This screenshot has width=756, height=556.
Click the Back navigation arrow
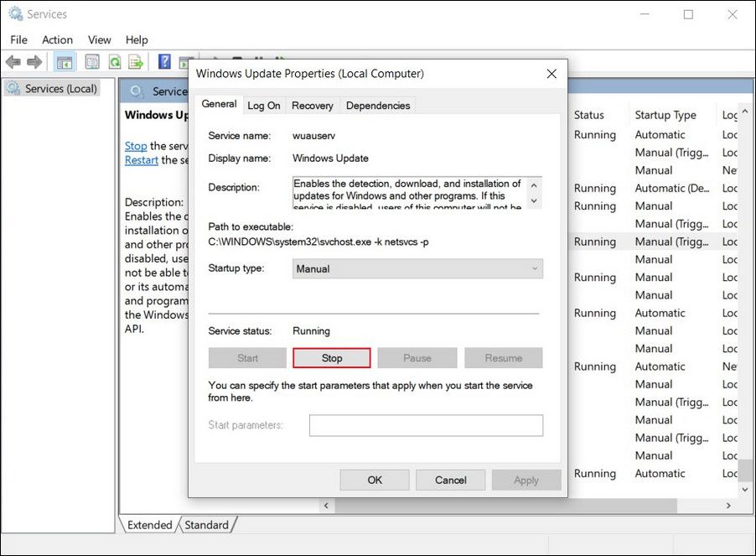tap(13, 61)
